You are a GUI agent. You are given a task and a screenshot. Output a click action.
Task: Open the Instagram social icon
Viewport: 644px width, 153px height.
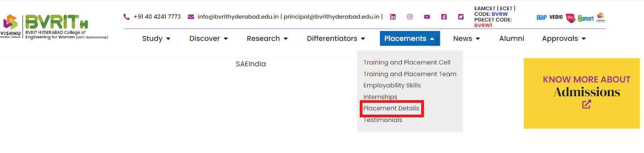pyautogui.click(x=410, y=17)
